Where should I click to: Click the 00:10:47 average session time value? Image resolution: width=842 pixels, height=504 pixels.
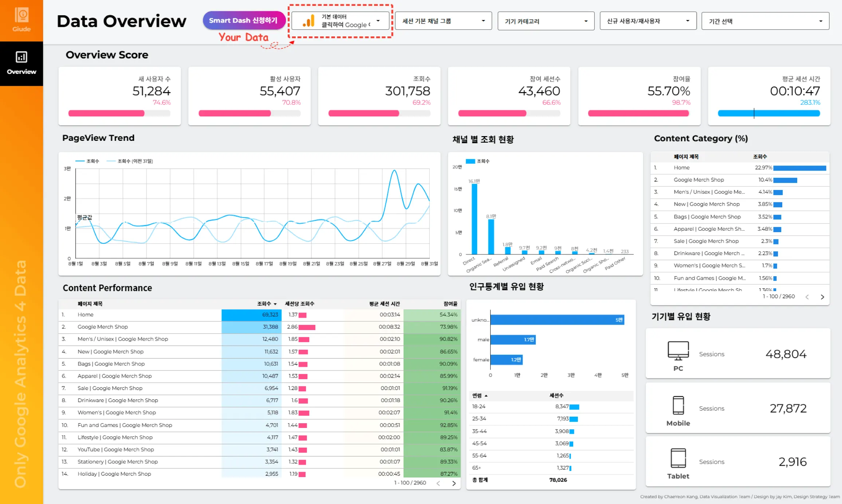tap(795, 91)
